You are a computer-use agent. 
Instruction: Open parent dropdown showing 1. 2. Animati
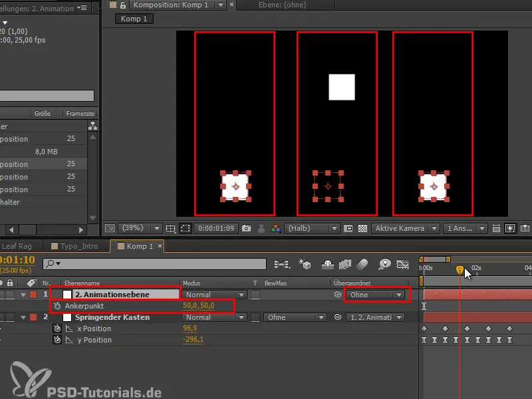[x=375, y=317]
